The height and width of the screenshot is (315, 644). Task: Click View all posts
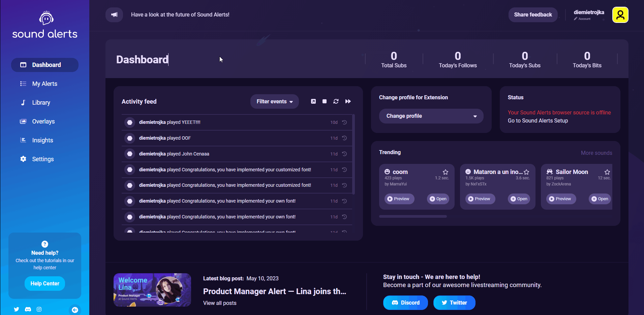(x=220, y=303)
